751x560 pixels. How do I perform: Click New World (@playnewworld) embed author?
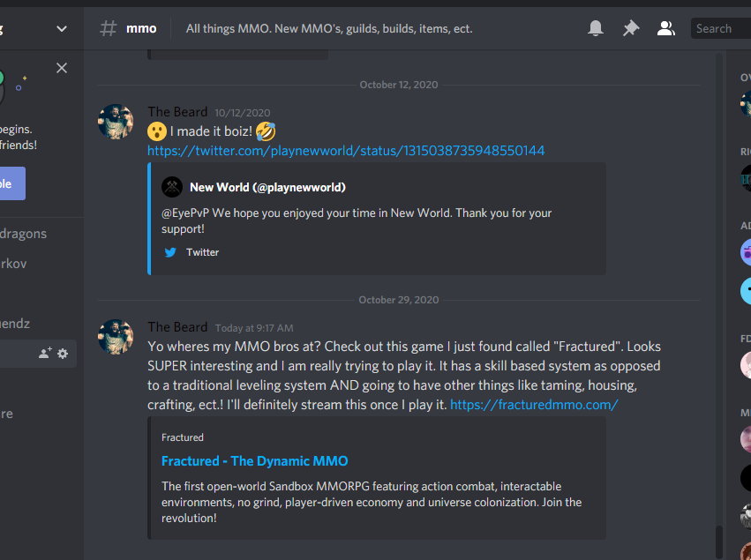click(x=267, y=187)
